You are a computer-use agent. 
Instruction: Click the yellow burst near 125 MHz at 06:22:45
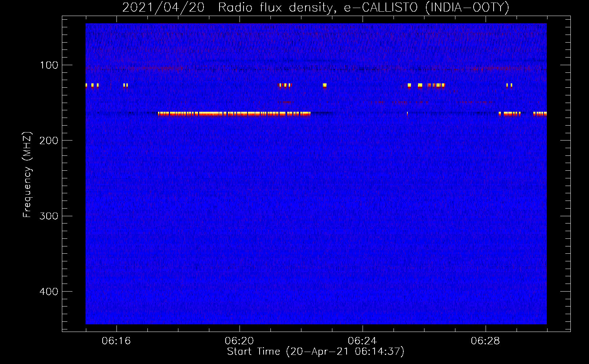point(325,86)
